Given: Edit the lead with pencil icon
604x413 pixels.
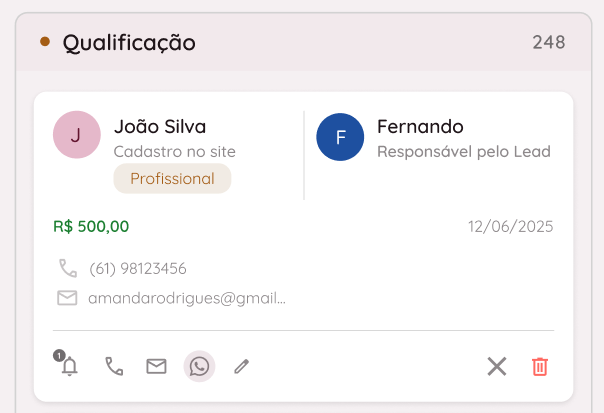Looking at the screenshot, I should [241, 366].
